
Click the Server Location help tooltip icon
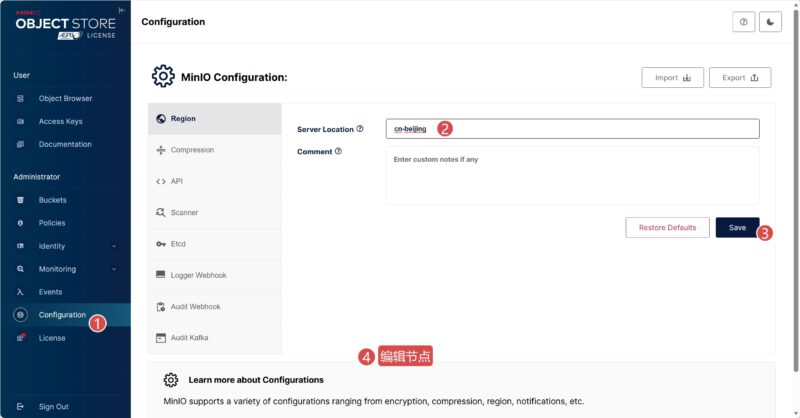pos(360,129)
